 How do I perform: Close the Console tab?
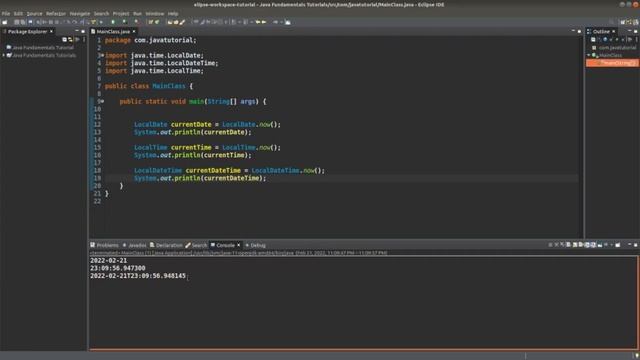coord(239,245)
